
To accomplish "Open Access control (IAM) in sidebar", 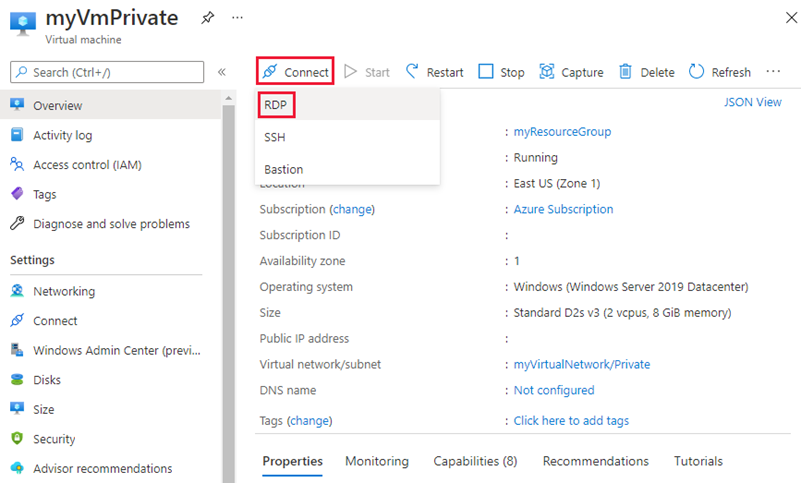I will [x=84, y=165].
